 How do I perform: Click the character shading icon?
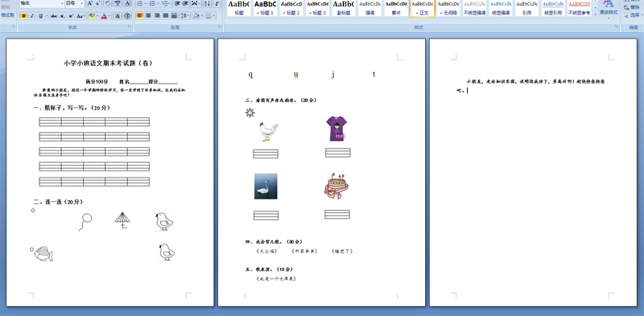tap(118, 15)
